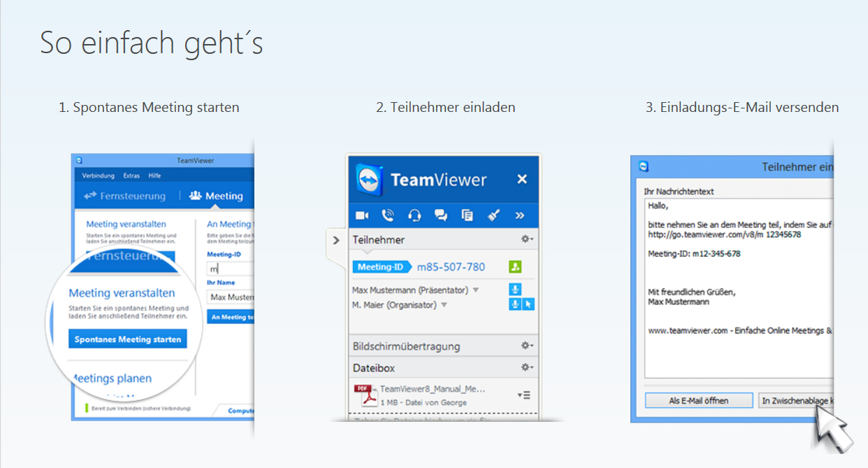
Task: Click the Spontanes Meeting starten button
Action: [128, 339]
